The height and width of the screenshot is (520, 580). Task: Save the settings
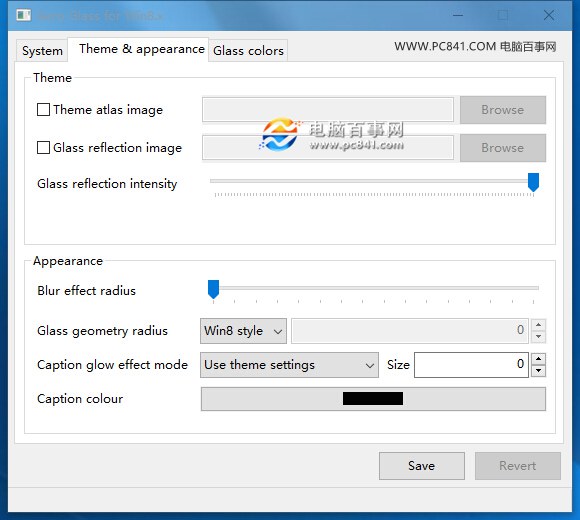coord(422,466)
